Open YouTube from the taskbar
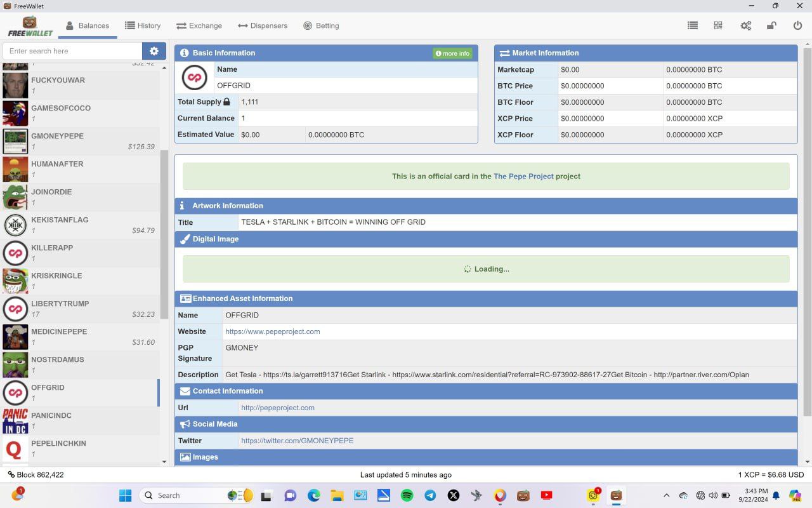Screen dimensions: 812x508 pos(546,495)
